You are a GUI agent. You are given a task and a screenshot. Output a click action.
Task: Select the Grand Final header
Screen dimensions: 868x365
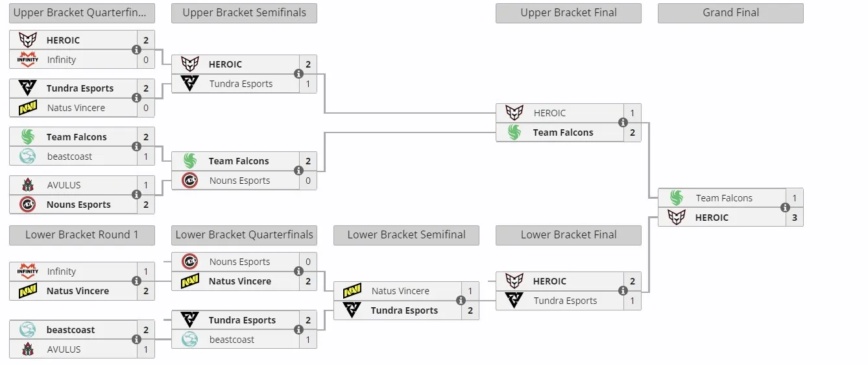pyautogui.click(x=730, y=13)
